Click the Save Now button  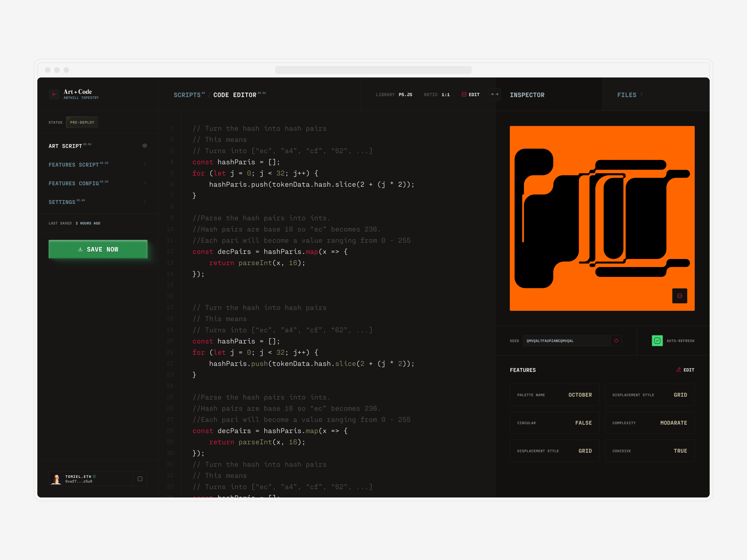(x=98, y=249)
